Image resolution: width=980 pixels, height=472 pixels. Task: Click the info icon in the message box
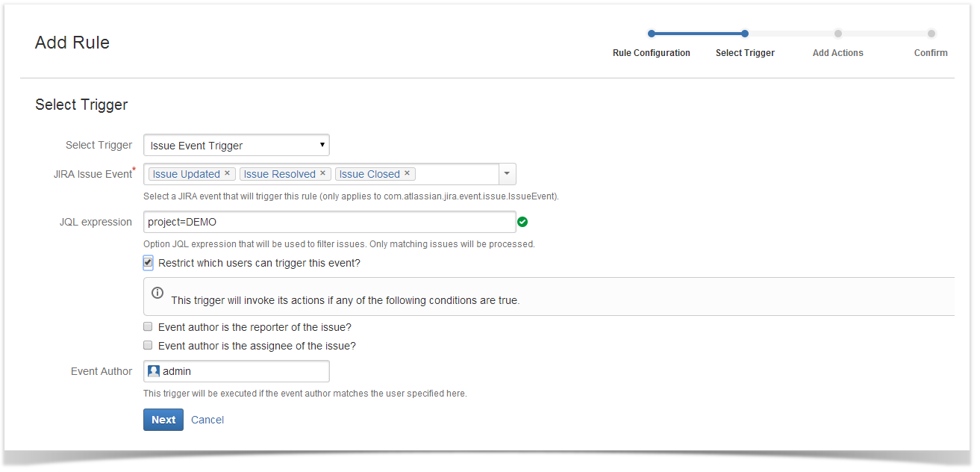pyautogui.click(x=157, y=293)
